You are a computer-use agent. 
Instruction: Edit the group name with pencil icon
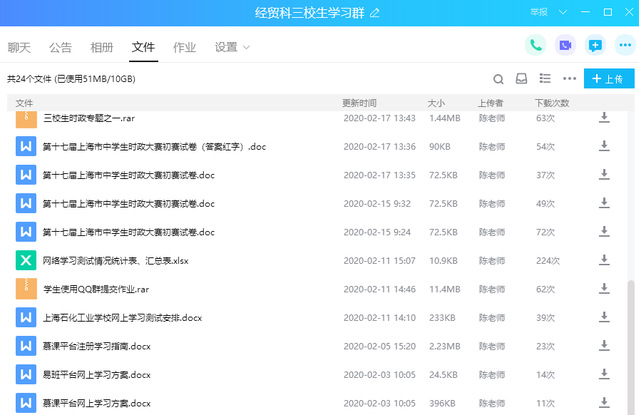point(375,13)
